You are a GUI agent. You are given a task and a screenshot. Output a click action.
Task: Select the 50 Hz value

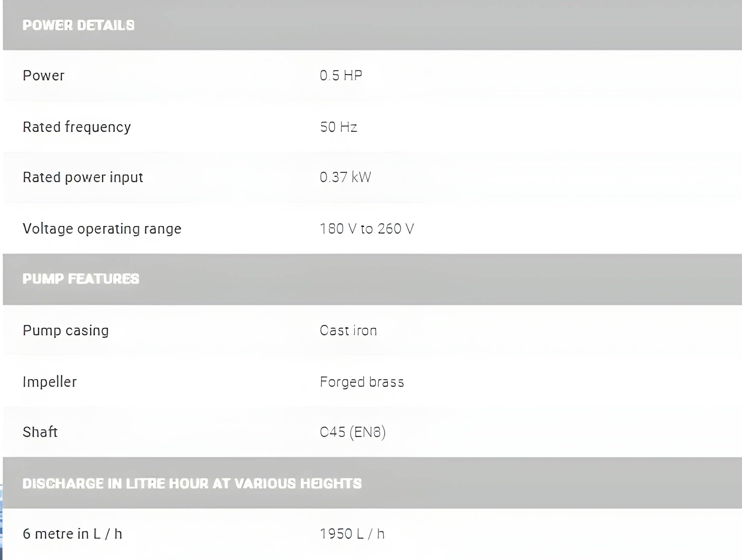(x=338, y=127)
